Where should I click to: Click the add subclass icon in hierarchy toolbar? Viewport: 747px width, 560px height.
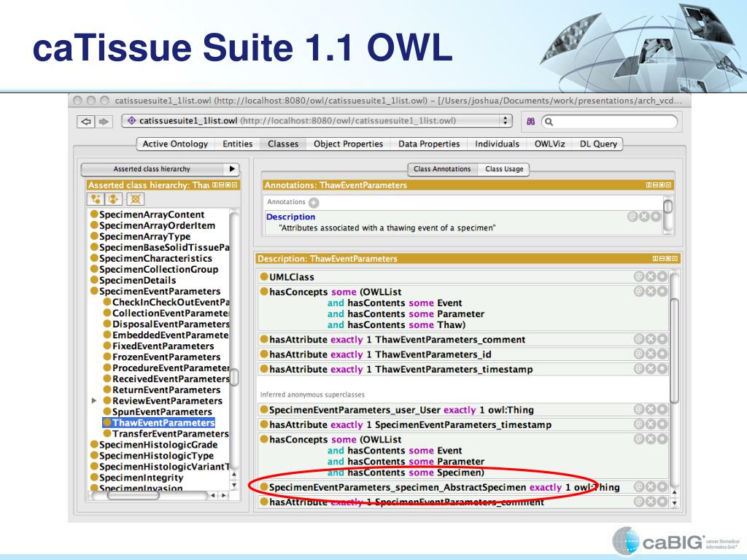[x=96, y=199]
